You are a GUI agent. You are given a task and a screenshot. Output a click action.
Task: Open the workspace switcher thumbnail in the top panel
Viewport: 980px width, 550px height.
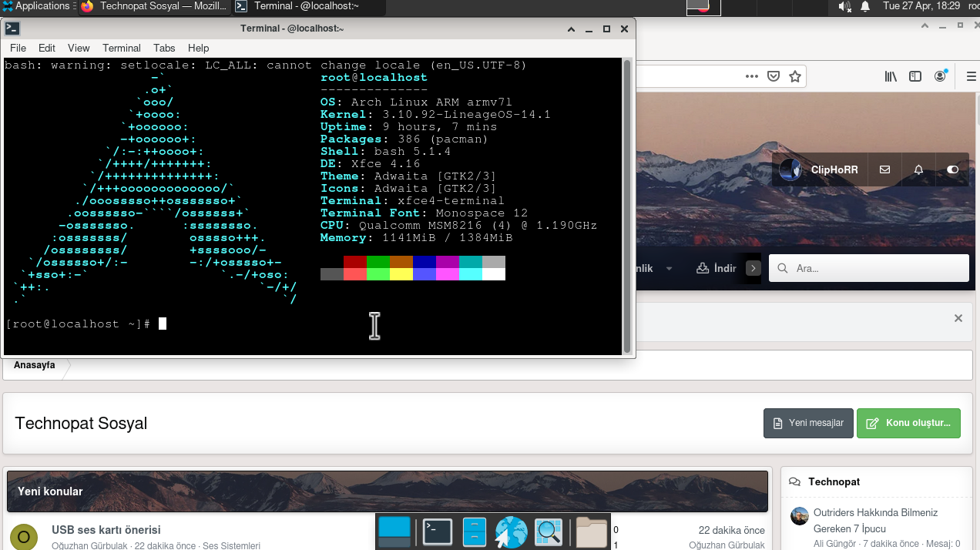tap(703, 7)
